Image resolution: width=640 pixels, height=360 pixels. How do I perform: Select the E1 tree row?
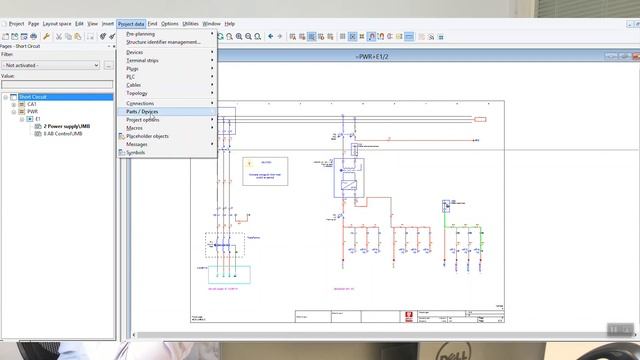point(38,119)
